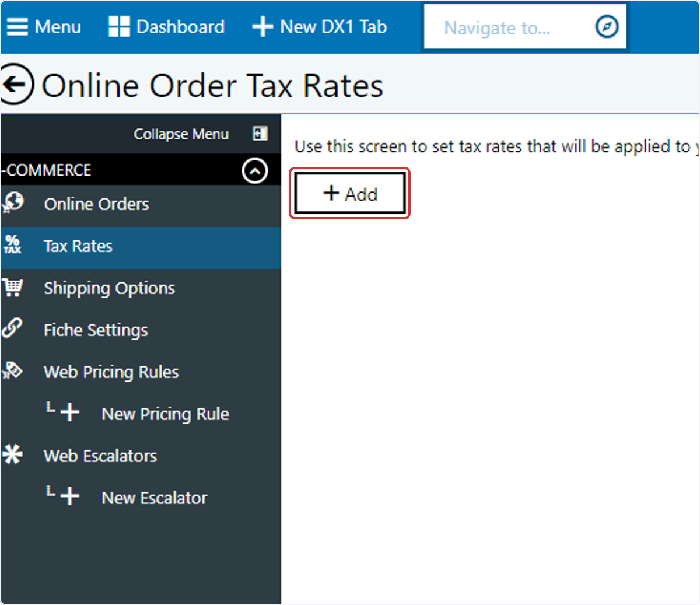Click the chain link Fiche Settings icon
Viewport: 700px width, 605px height.
click(12, 328)
